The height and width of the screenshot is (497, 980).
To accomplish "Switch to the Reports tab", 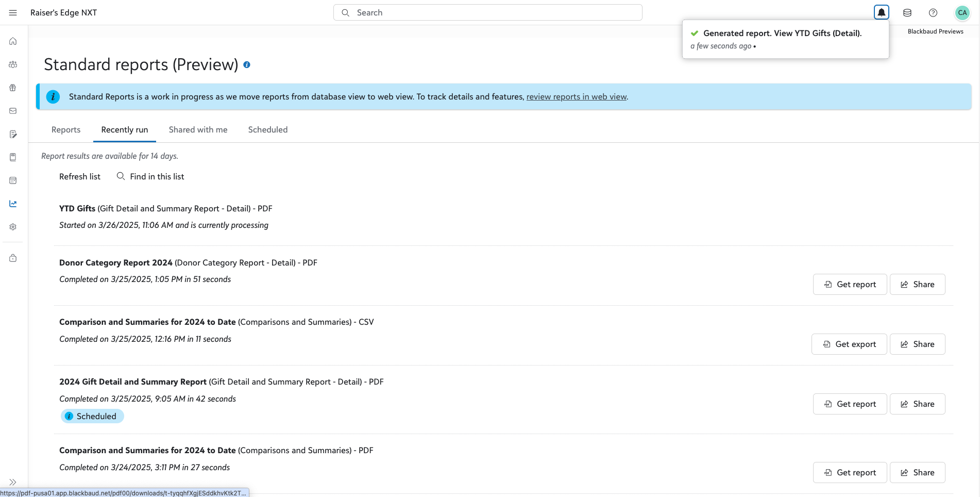I will coord(66,130).
